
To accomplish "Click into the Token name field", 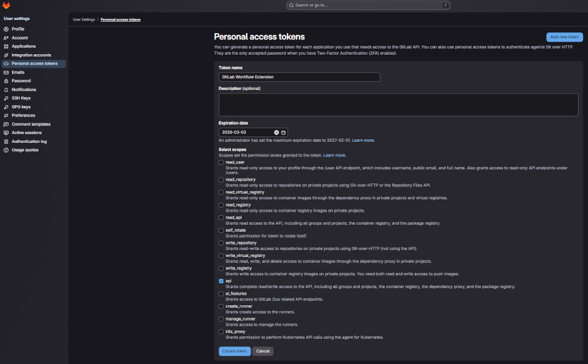I will point(299,77).
